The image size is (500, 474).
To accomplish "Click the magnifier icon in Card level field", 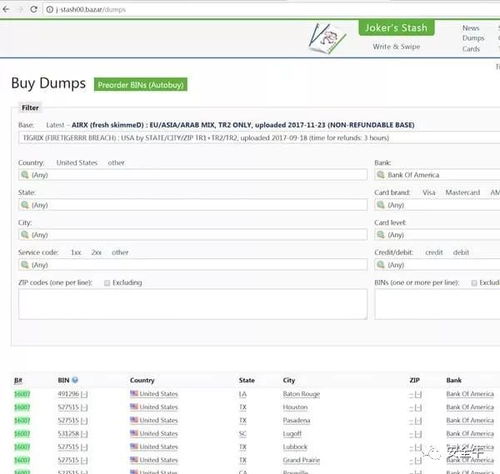I will click(x=381, y=235).
